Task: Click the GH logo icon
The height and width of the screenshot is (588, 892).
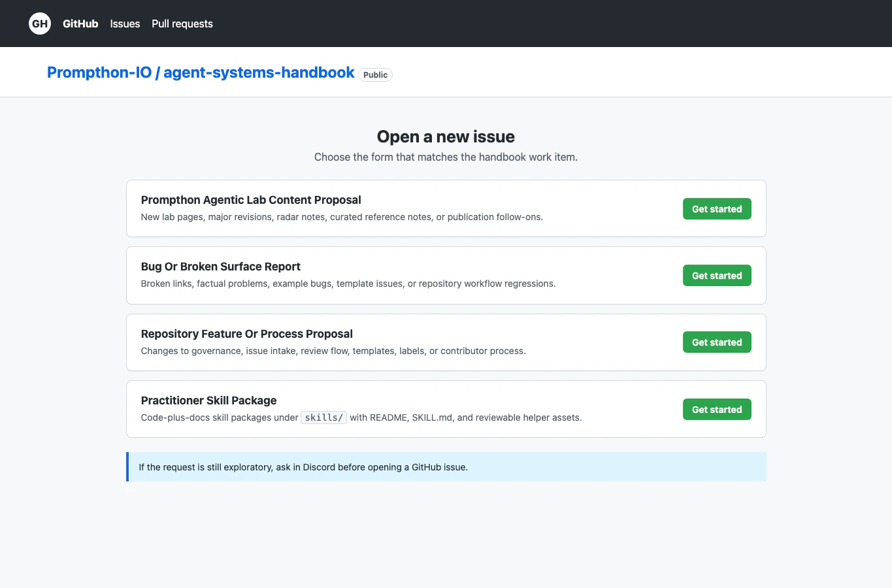Action: coord(40,24)
